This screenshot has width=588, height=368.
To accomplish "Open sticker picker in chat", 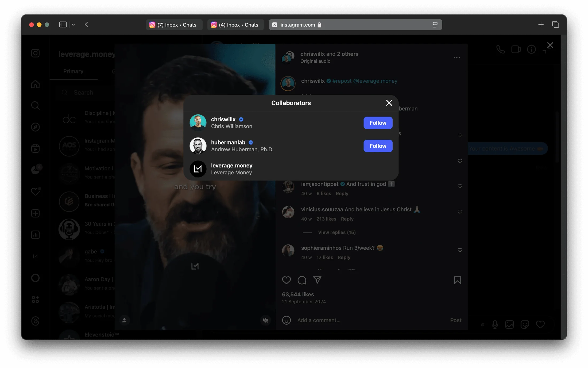I will coord(525,324).
